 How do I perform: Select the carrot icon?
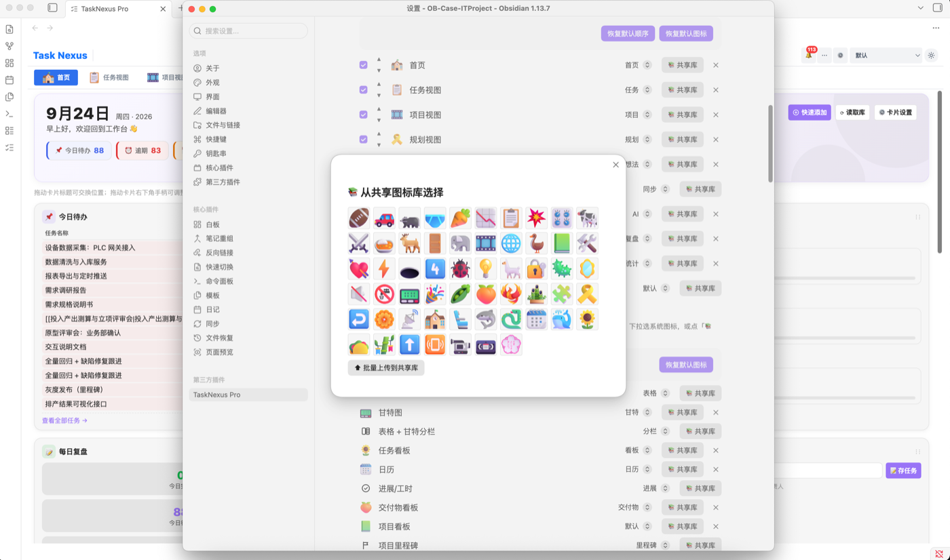pyautogui.click(x=460, y=218)
